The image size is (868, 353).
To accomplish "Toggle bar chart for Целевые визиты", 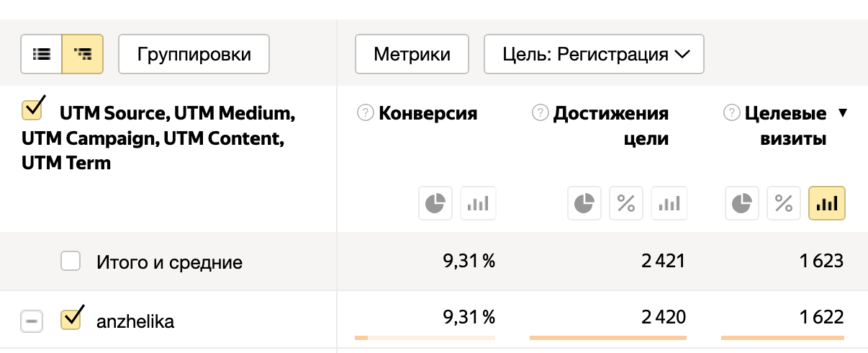I will click(827, 204).
